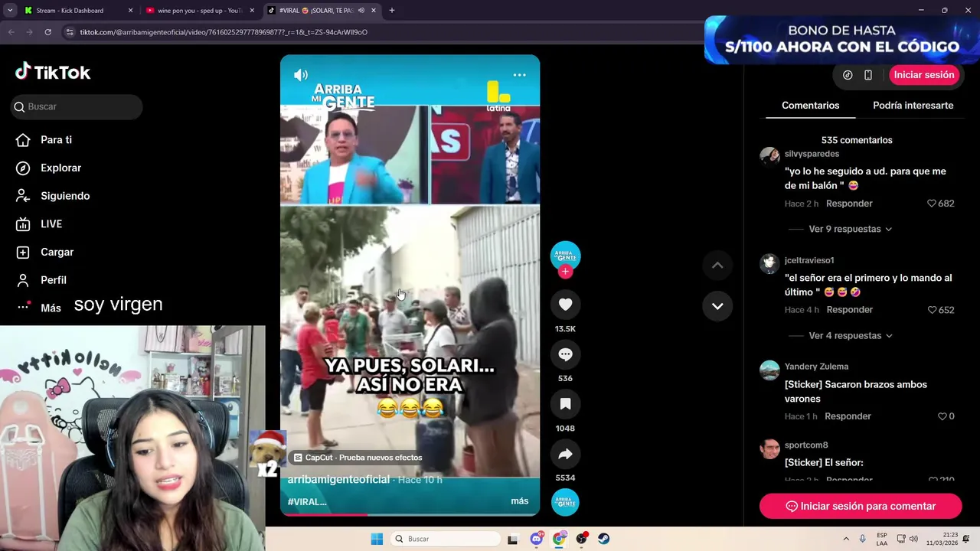980x551 pixels.
Task: Expand Ver 9 respuestas
Action: pyautogui.click(x=850, y=229)
